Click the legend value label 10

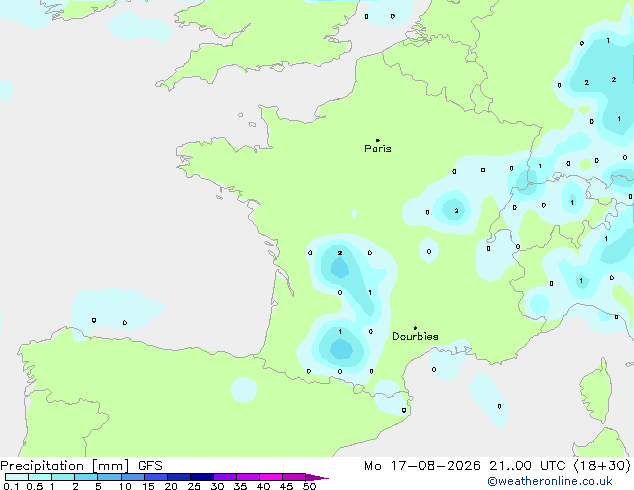tap(125, 486)
